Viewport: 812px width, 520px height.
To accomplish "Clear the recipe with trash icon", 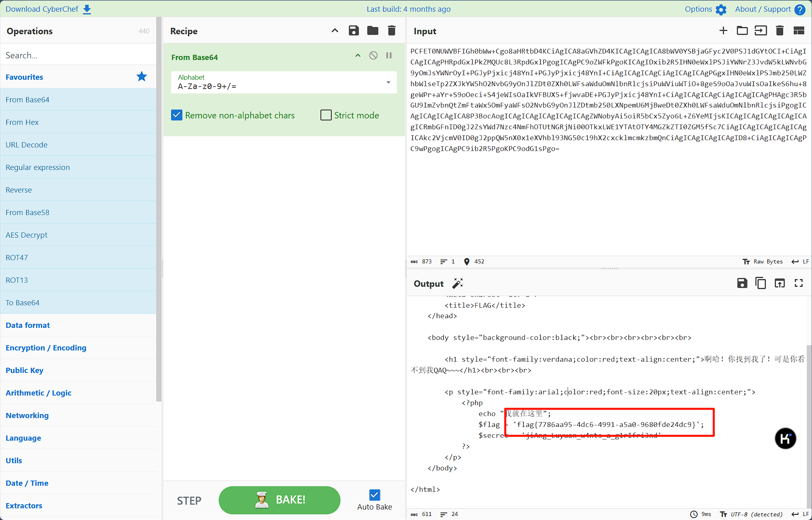I will (391, 31).
